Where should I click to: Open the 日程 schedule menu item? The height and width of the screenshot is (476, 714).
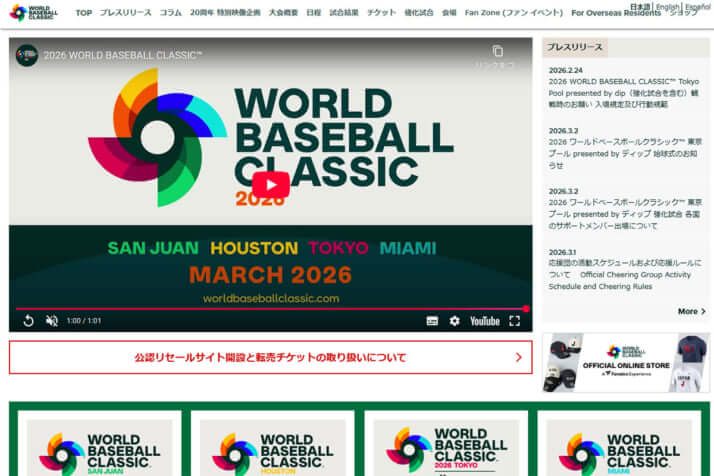click(313, 13)
